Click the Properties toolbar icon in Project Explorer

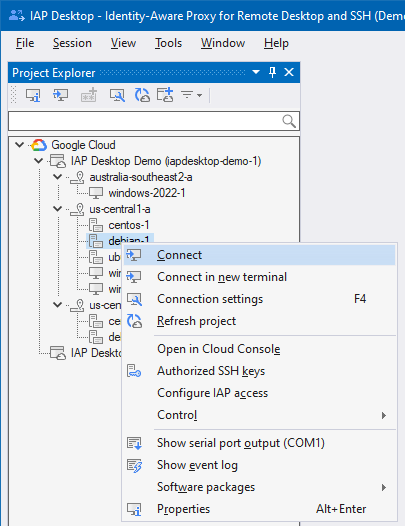coord(33,95)
